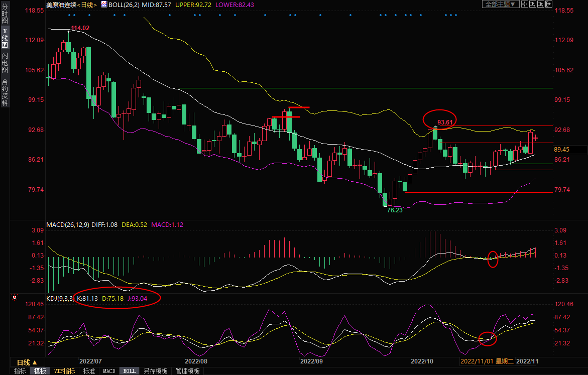
Task: Open the 闪电图 side tab
Action: tap(5, 62)
